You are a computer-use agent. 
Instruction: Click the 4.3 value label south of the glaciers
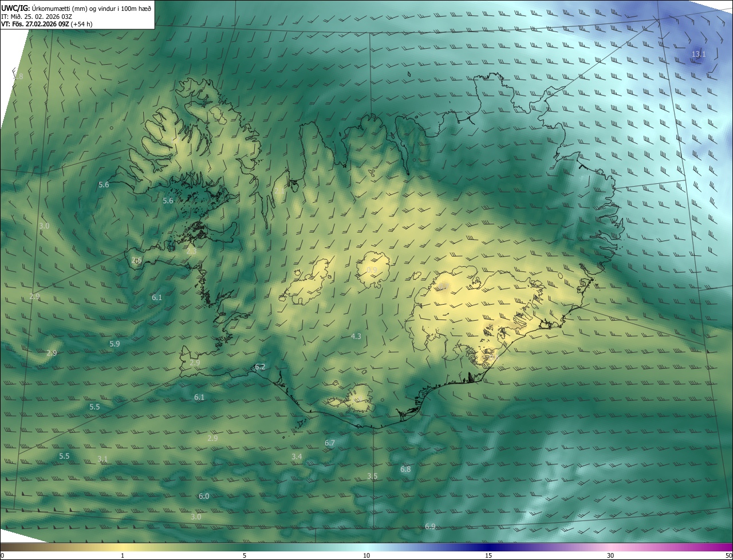356,336
